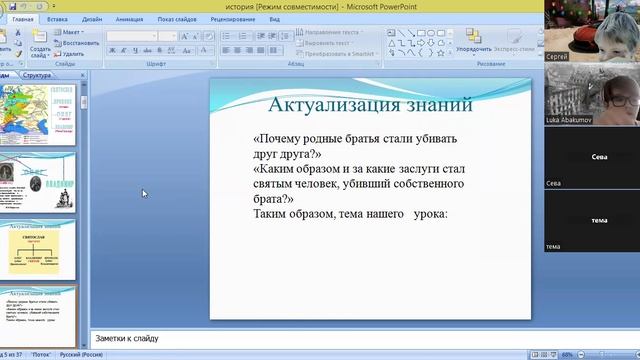Switch to Структура outline tab
Screen dimensions: 640x360
point(37,75)
